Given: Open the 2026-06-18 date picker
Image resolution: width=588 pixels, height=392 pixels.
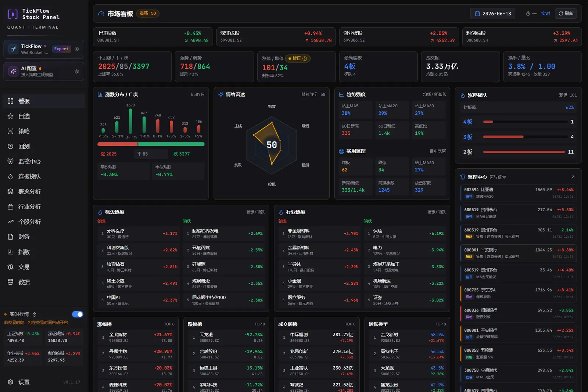Looking at the screenshot, I should [493, 14].
